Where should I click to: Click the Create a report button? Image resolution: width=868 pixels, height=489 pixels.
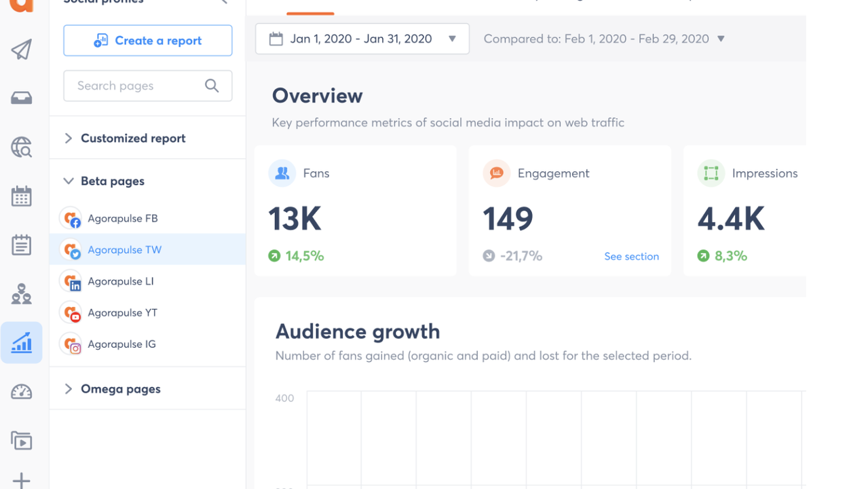148,41
